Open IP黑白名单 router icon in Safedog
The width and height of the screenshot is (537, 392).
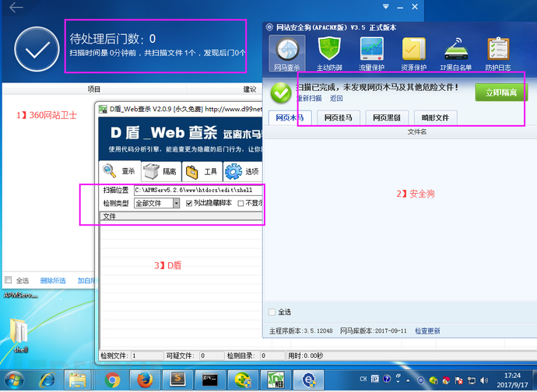456,54
